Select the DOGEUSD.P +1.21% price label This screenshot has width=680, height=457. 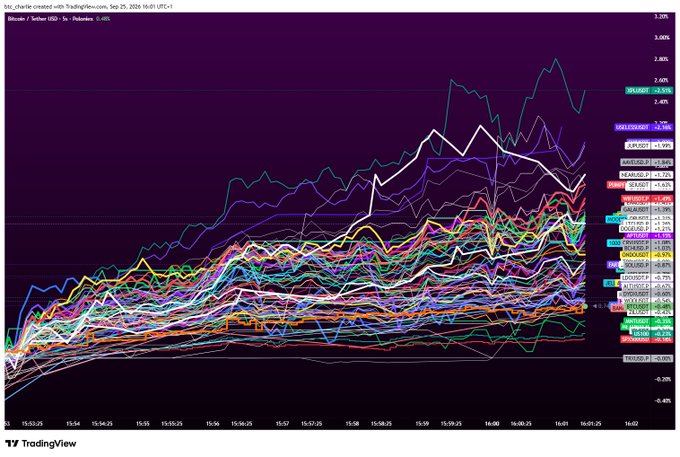646,228
